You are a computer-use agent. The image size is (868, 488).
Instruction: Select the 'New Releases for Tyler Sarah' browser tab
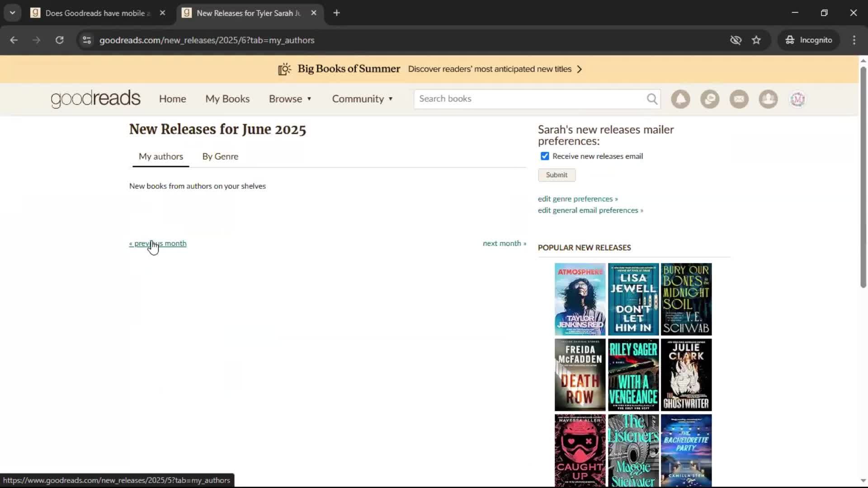pos(249,13)
